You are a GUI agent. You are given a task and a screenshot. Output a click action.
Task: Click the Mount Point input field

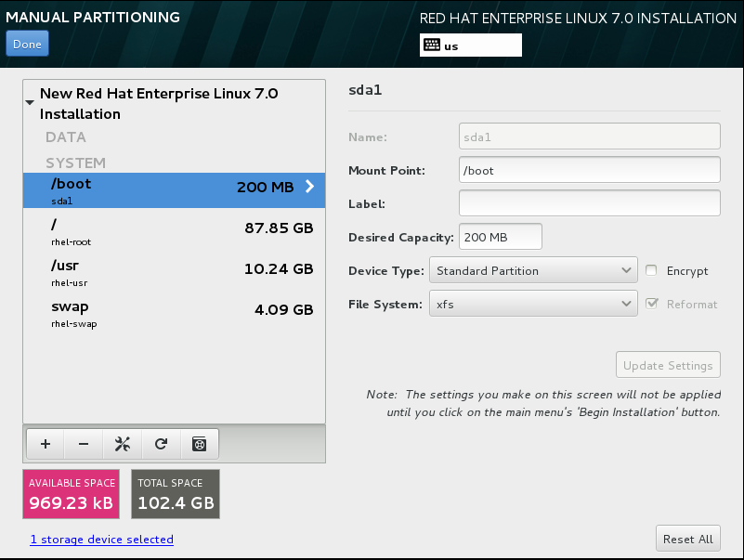click(x=589, y=169)
